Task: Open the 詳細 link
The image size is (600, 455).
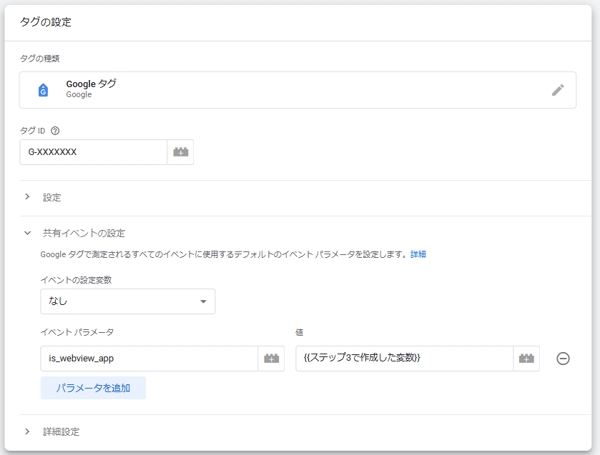Action: pos(418,255)
